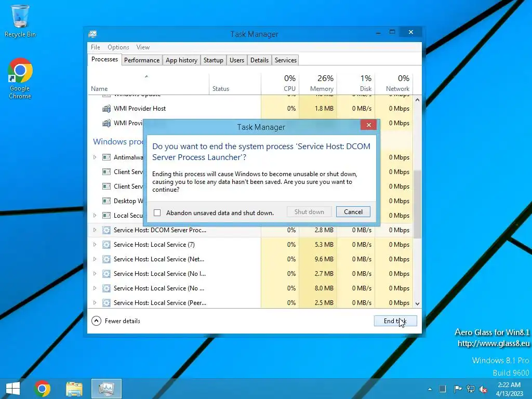
Task: Sort by the Disk column header
Action: 356,84
